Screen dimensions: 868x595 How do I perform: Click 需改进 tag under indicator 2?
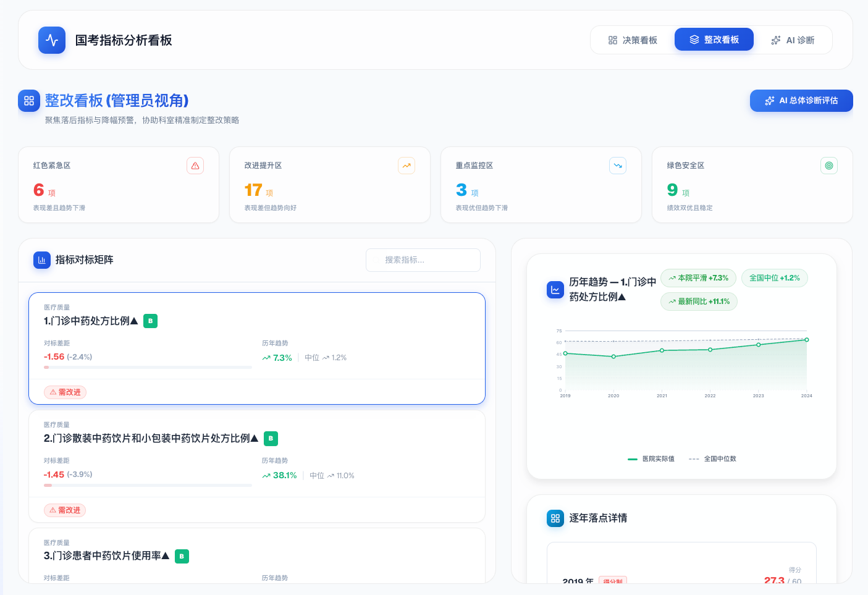click(65, 510)
